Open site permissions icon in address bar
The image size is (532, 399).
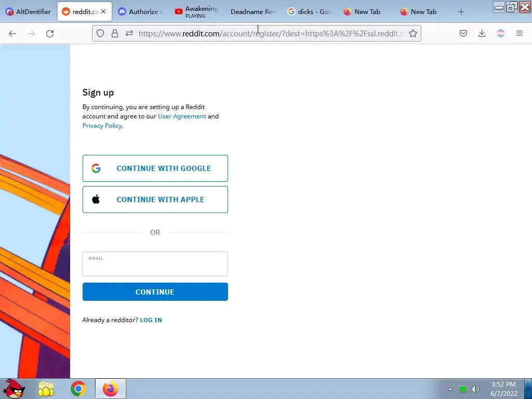pyautogui.click(x=129, y=33)
